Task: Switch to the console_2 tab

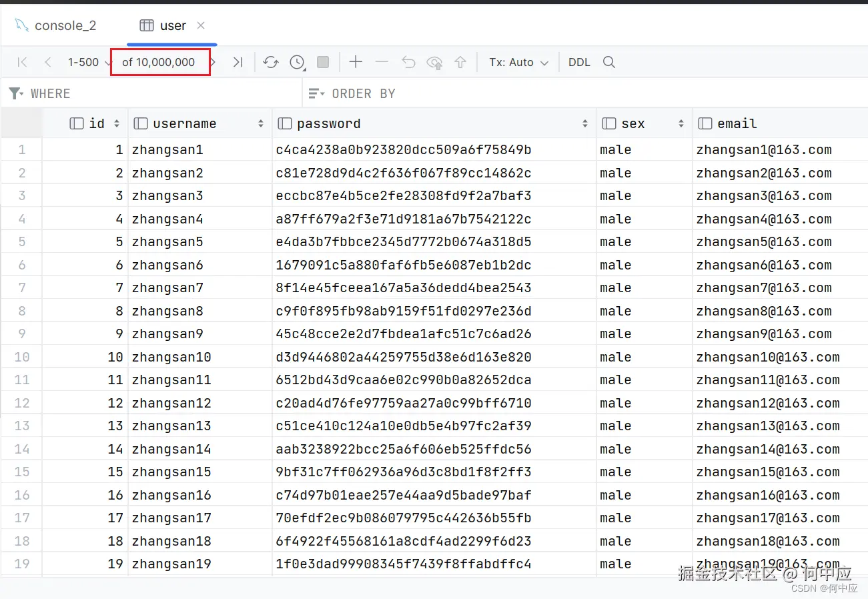Action: 56,25
